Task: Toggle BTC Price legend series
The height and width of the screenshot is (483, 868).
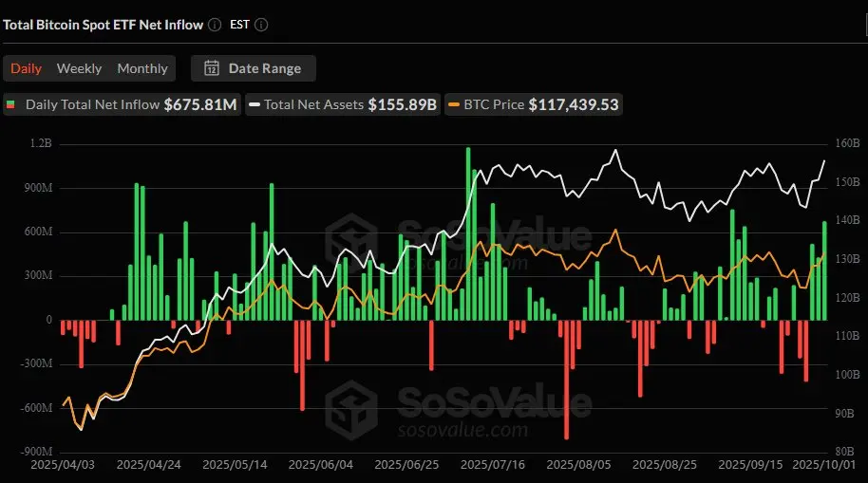Action: tap(534, 104)
